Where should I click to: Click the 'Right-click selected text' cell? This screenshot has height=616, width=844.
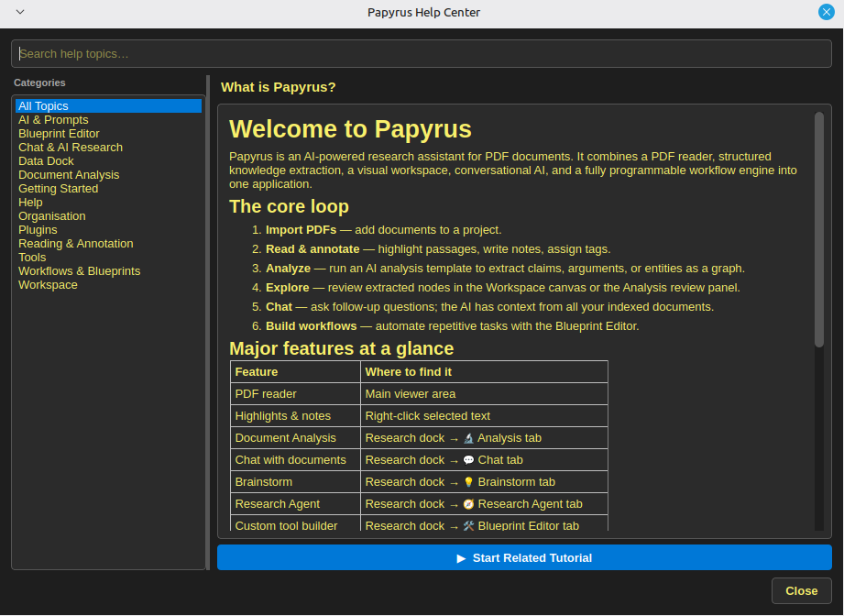(484, 416)
